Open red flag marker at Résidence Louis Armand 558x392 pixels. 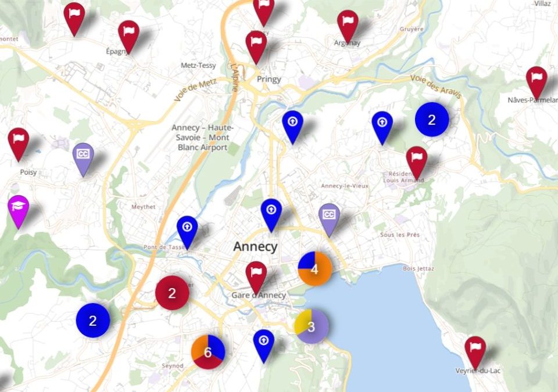tap(416, 160)
